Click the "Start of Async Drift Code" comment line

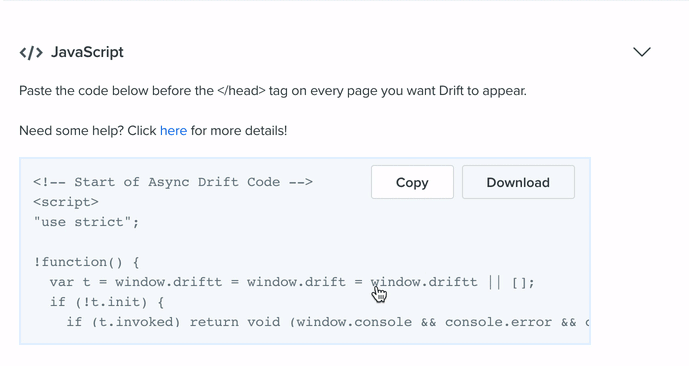tap(173, 182)
